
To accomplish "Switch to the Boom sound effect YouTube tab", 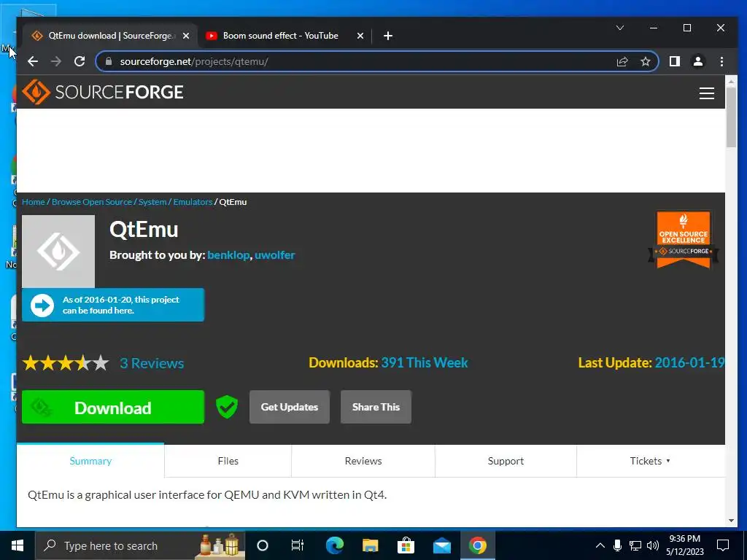I will click(x=280, y=36).
